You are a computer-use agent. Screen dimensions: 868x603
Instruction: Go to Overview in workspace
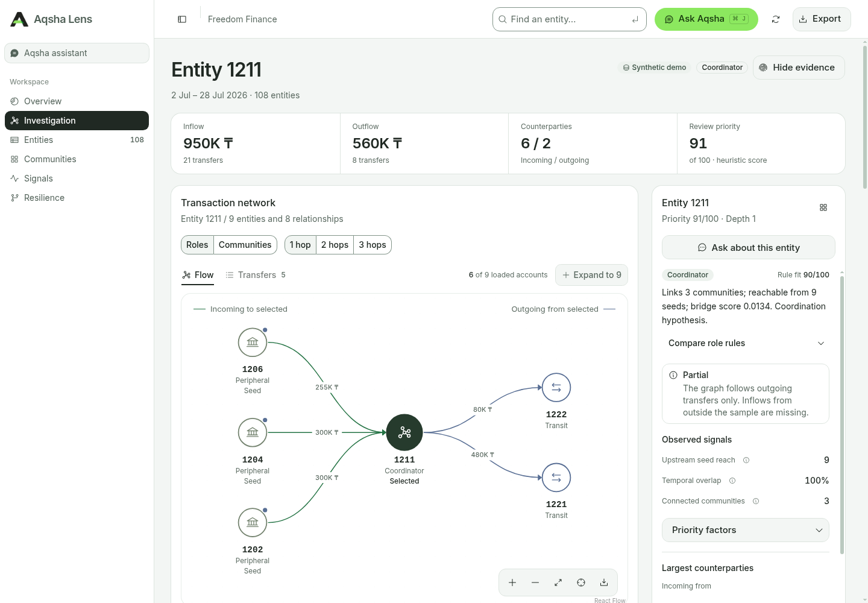tap(77, 101)
